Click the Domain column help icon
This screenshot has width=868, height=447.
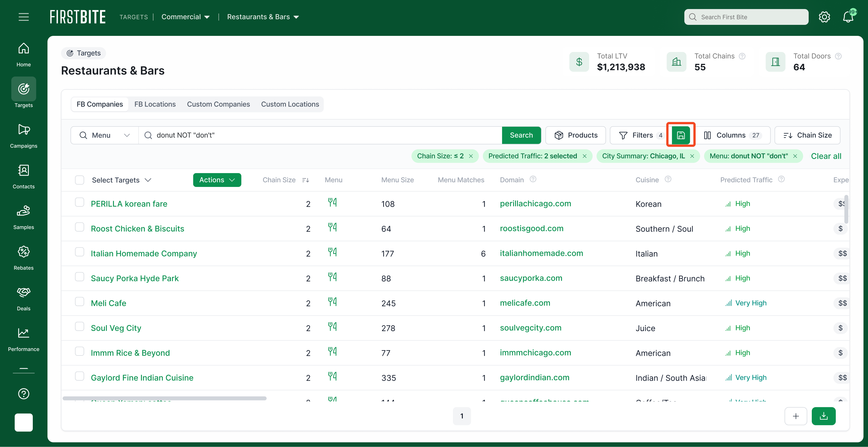point(533,179)
